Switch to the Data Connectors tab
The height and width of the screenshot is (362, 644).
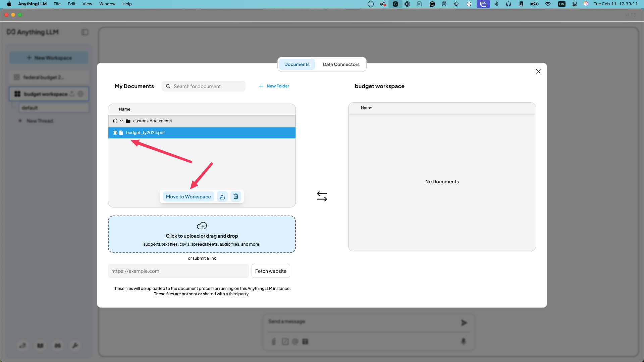click(341, 64)
